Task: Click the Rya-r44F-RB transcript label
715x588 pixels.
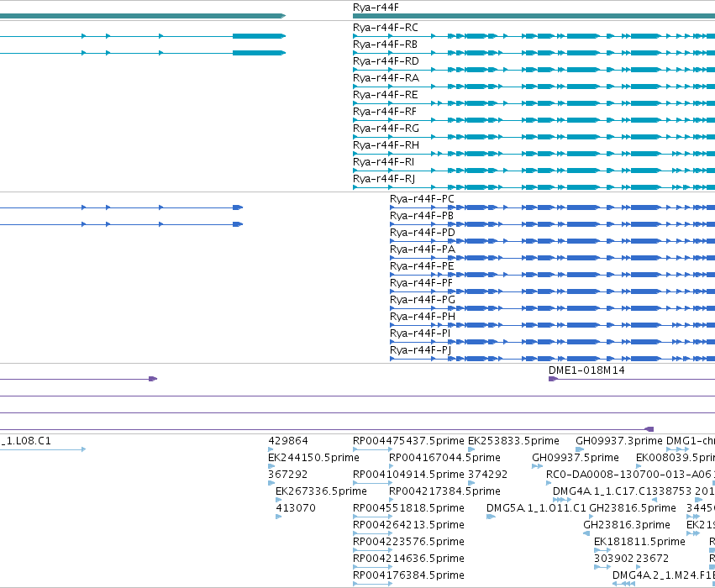Action: click(385, 45)
